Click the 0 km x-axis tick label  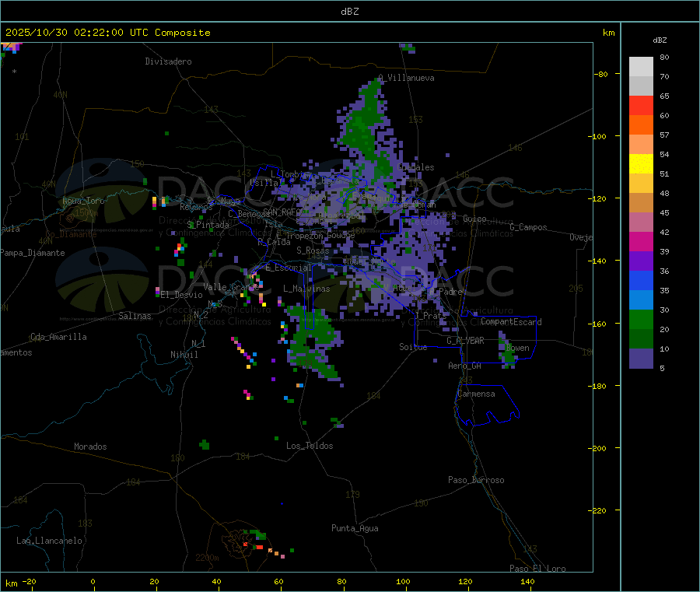coord(93,581)
